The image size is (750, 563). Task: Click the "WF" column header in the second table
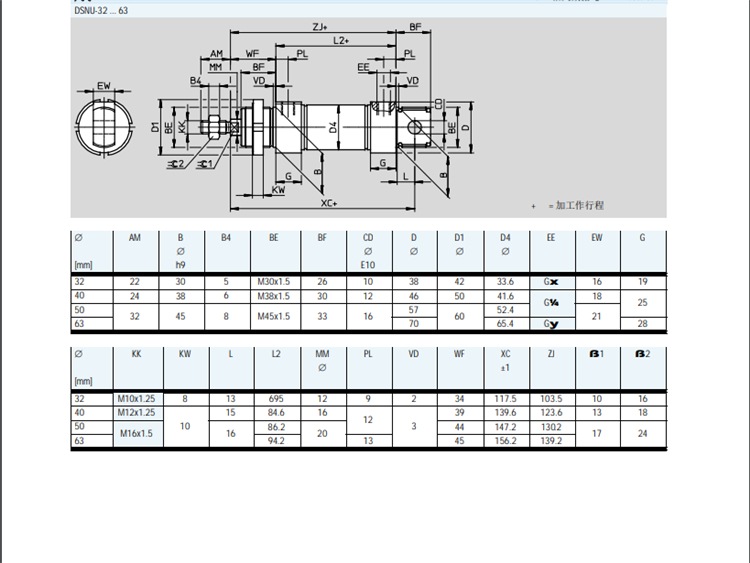click(x=459, y=354)
